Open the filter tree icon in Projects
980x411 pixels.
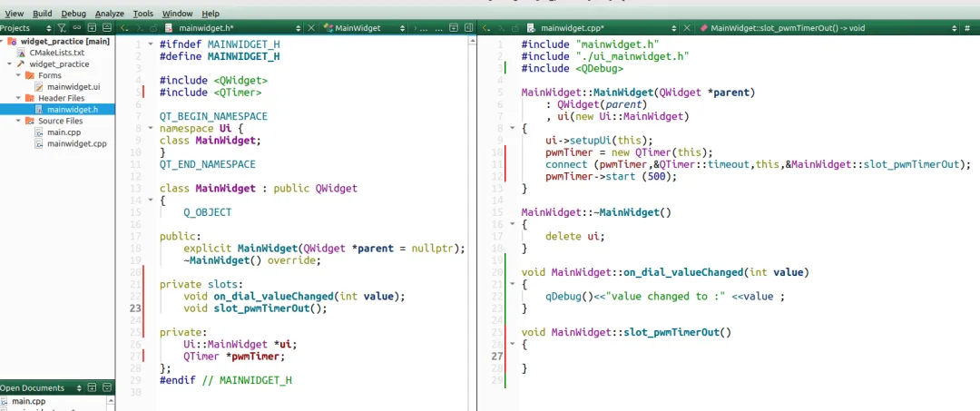point(62,27)
